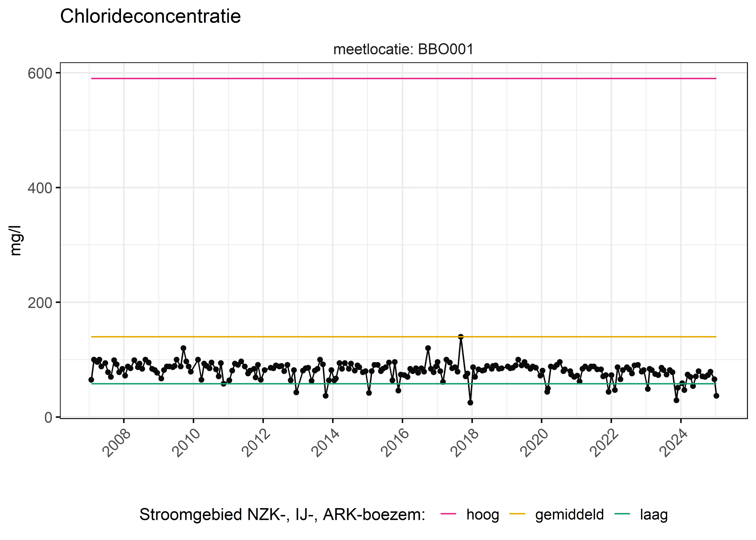Click the 400 y-axis tick label
Screen dimensions: 756x540
coord(40,188)
